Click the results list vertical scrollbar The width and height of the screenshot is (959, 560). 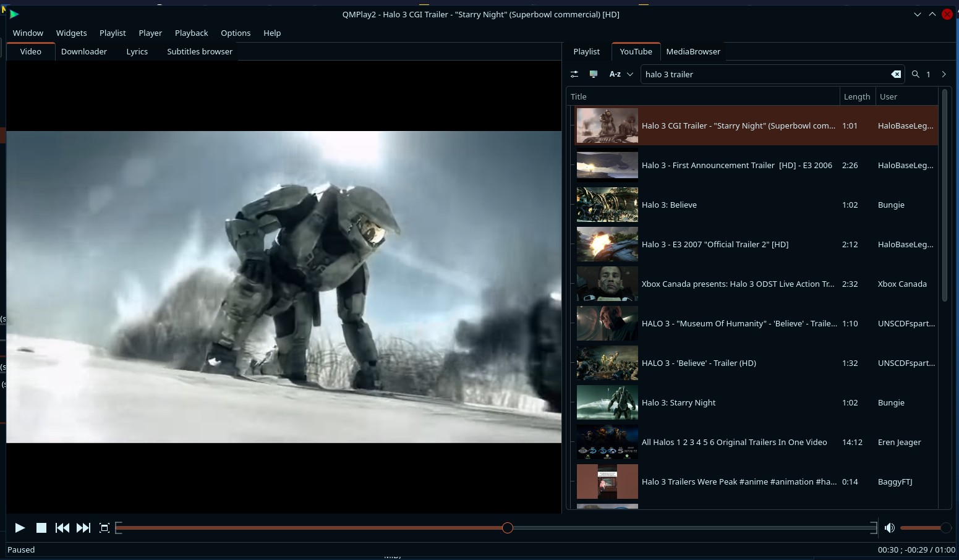pos(945,195)
